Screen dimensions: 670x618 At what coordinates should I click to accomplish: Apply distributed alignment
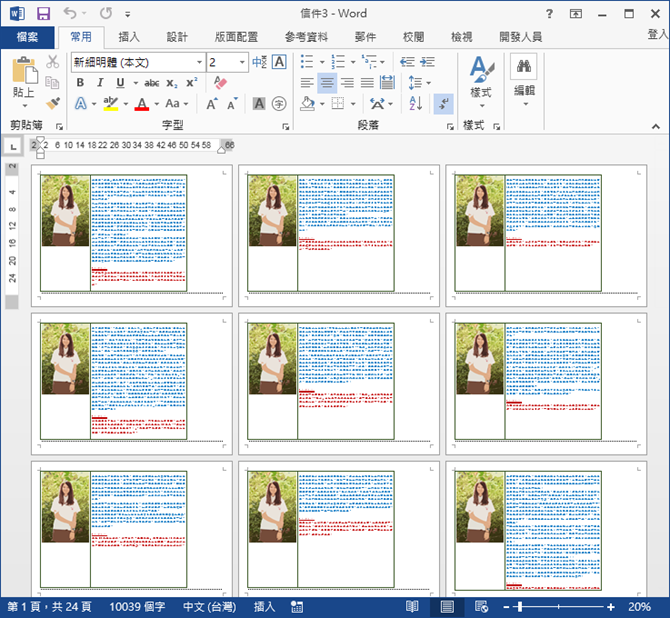[387, 82]
